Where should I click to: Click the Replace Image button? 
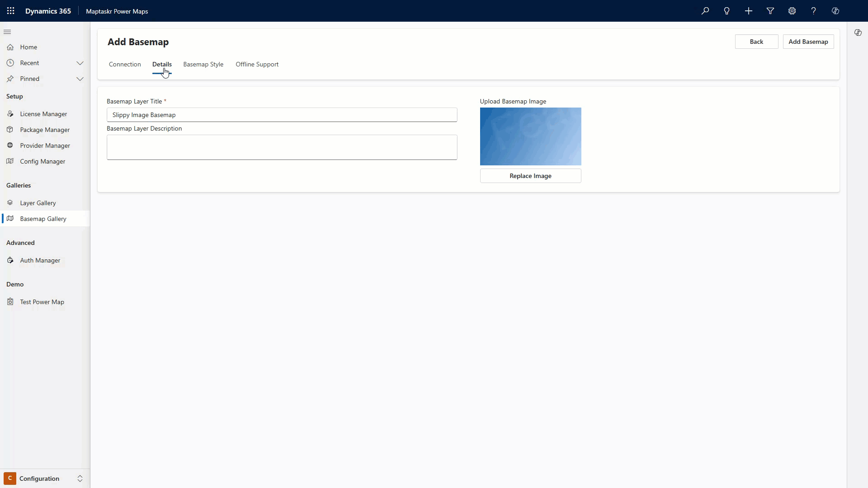[x=530, y=176]
